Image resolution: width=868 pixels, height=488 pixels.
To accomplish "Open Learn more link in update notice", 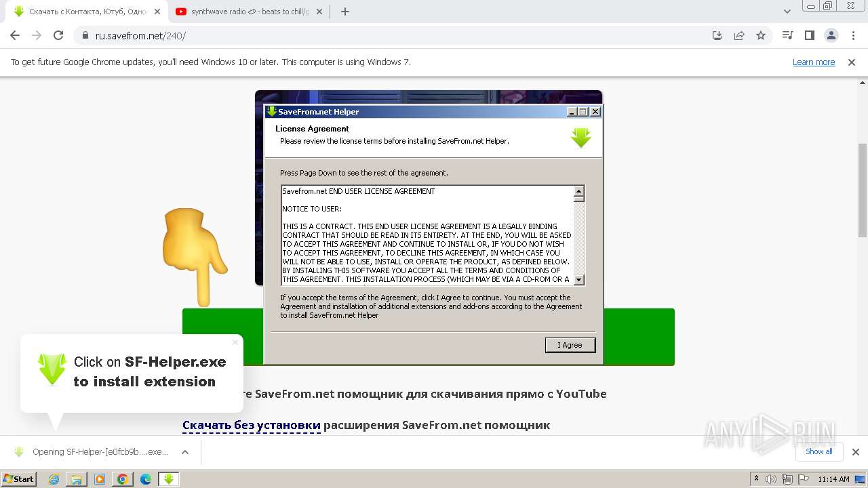I will [814, 62].
